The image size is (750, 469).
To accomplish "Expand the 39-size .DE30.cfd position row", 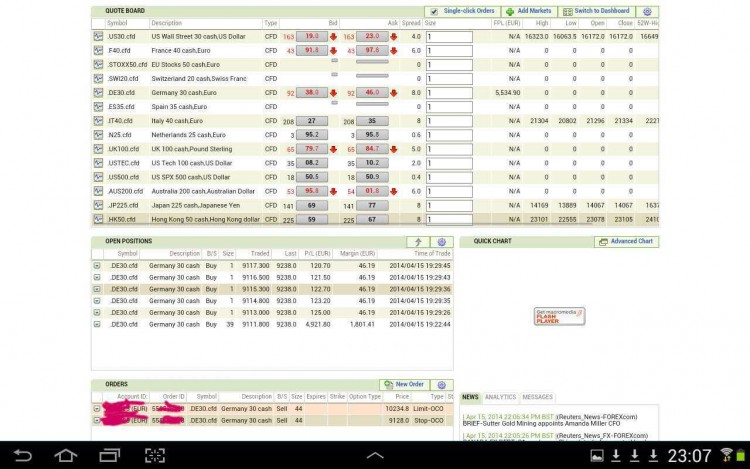I will point(97,324).
